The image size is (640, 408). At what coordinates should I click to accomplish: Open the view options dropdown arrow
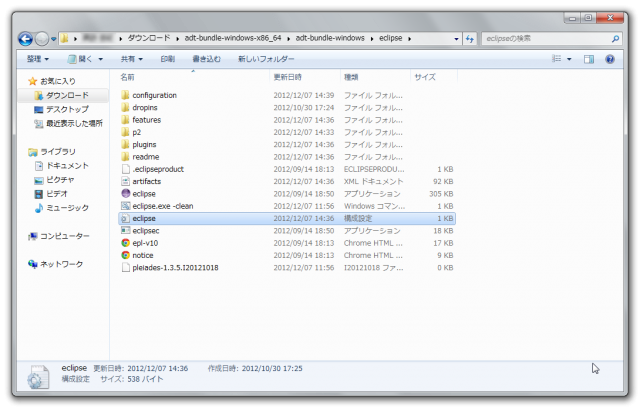tap(569, 59)
